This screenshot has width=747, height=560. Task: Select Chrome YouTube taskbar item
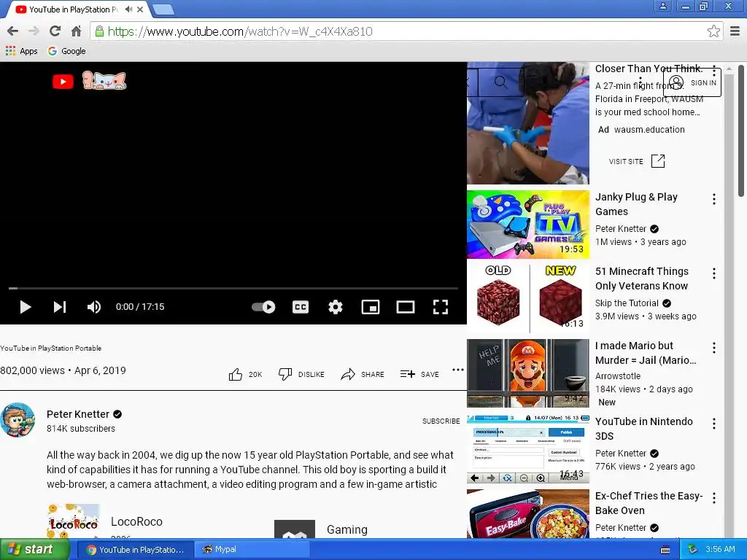tap(135, 550)
